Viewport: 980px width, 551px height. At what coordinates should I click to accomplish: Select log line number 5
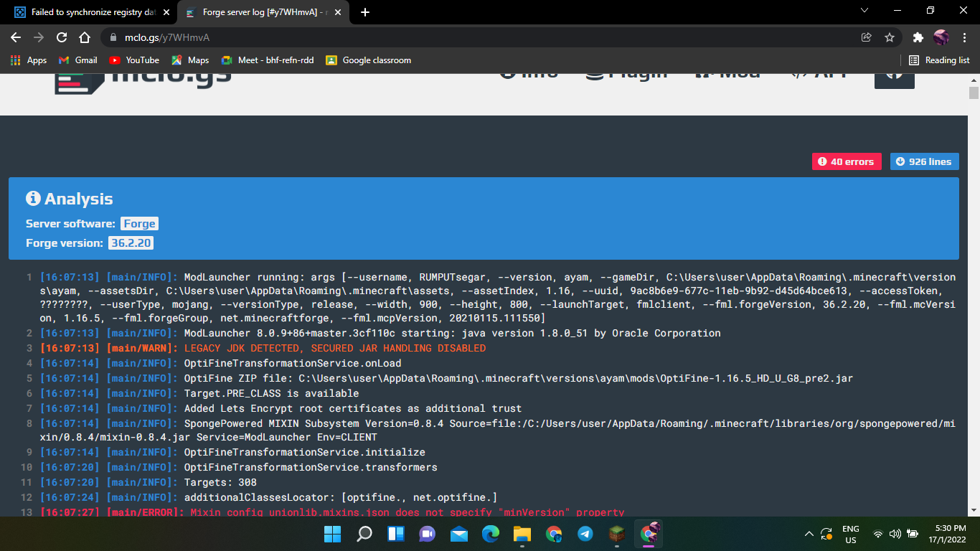(29, 378)
